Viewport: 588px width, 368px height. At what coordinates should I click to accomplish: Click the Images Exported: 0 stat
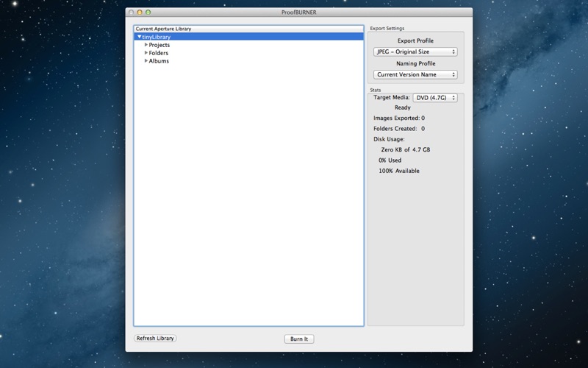[x=399, y=118]
